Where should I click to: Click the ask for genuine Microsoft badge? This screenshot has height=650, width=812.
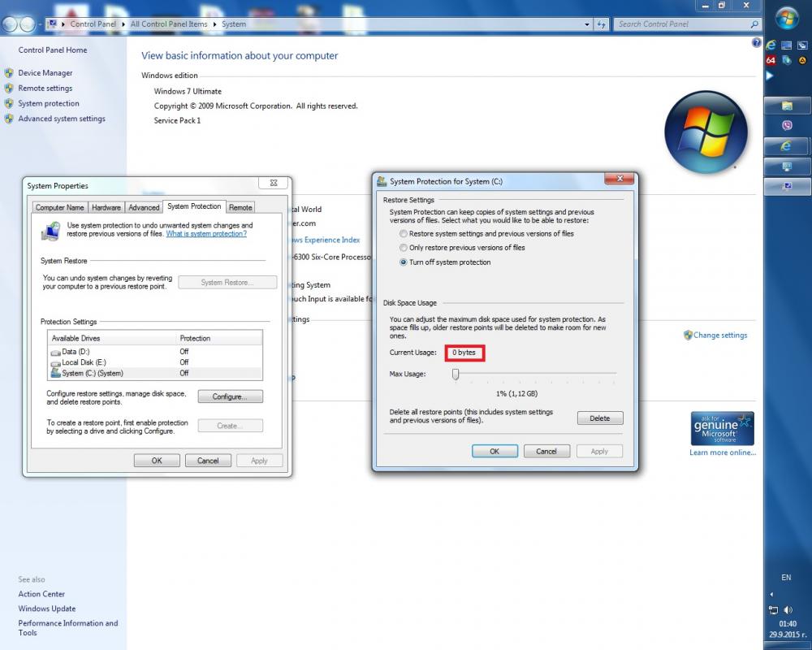point(723,428)
